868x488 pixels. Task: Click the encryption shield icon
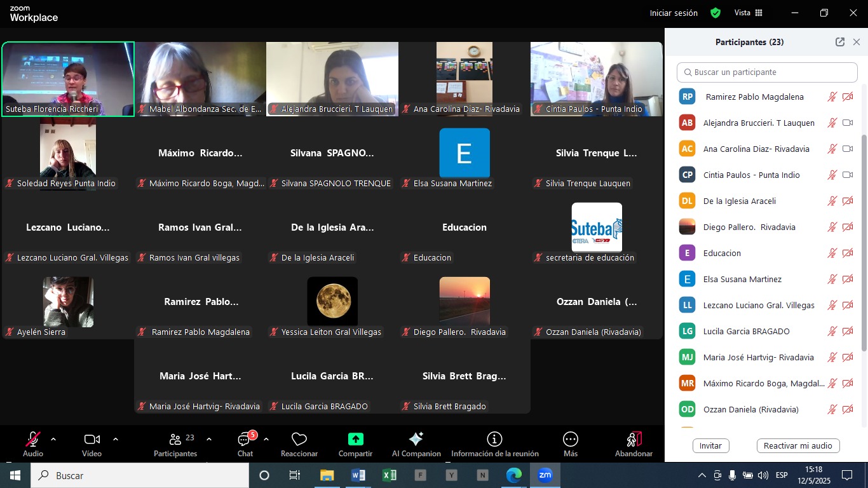[x=715, y=13]
